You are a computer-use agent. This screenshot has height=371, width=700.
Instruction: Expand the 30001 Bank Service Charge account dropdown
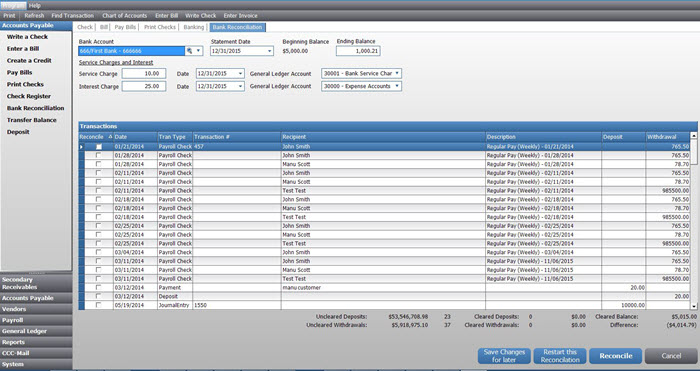click(x=397, y=73)
